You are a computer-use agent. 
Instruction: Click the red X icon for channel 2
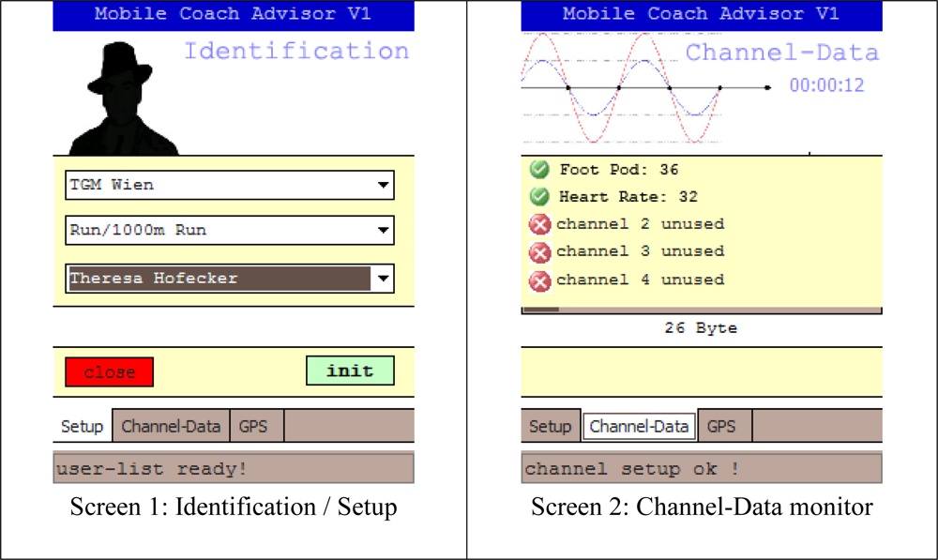539,224
